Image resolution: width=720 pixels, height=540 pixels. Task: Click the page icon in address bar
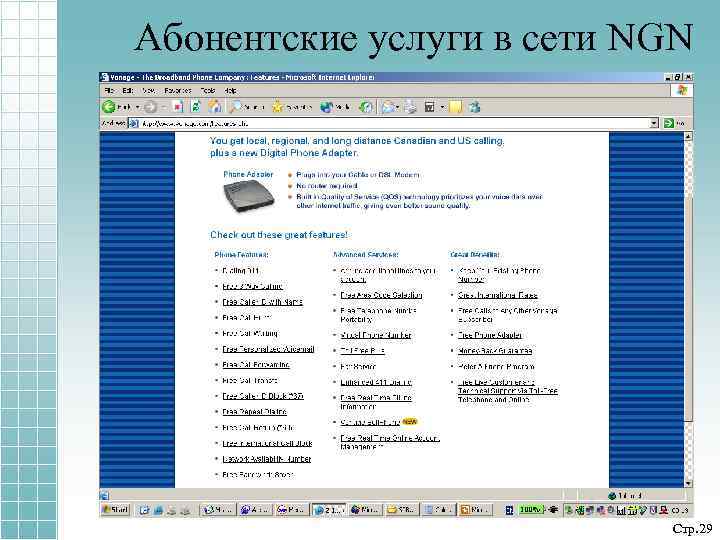pos(134,123)
